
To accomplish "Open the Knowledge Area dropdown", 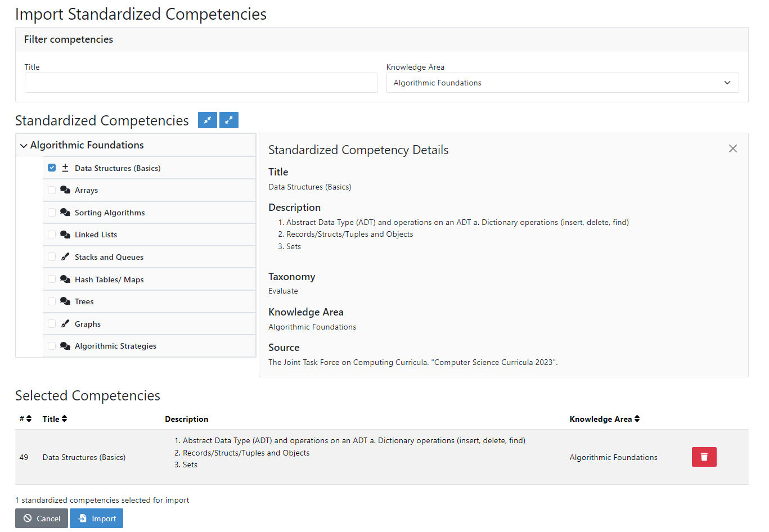I will pyautogui.click(x=563, y=82).
